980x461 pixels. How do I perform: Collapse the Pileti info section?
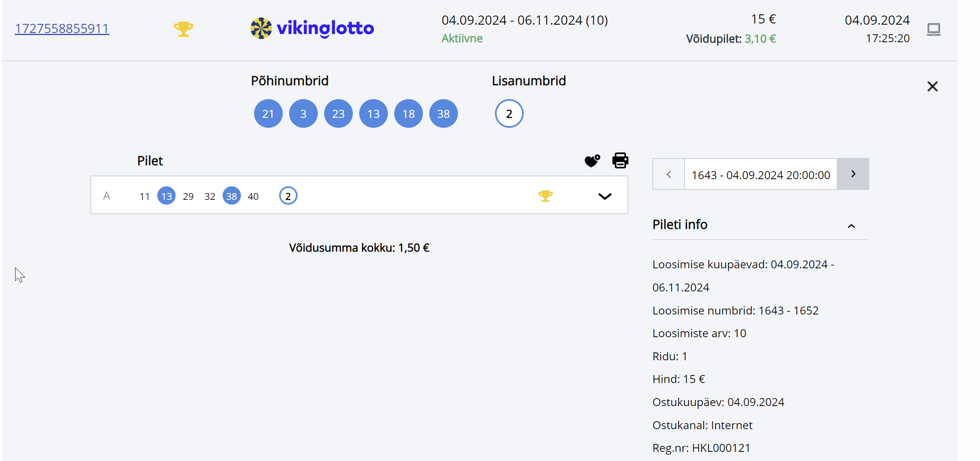coord(851,226)
